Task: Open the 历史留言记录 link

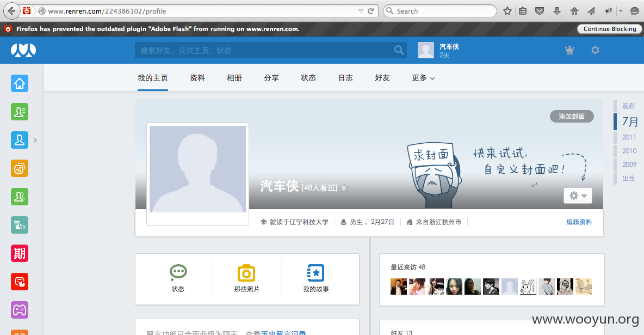Action: click(x=283, y=332)
